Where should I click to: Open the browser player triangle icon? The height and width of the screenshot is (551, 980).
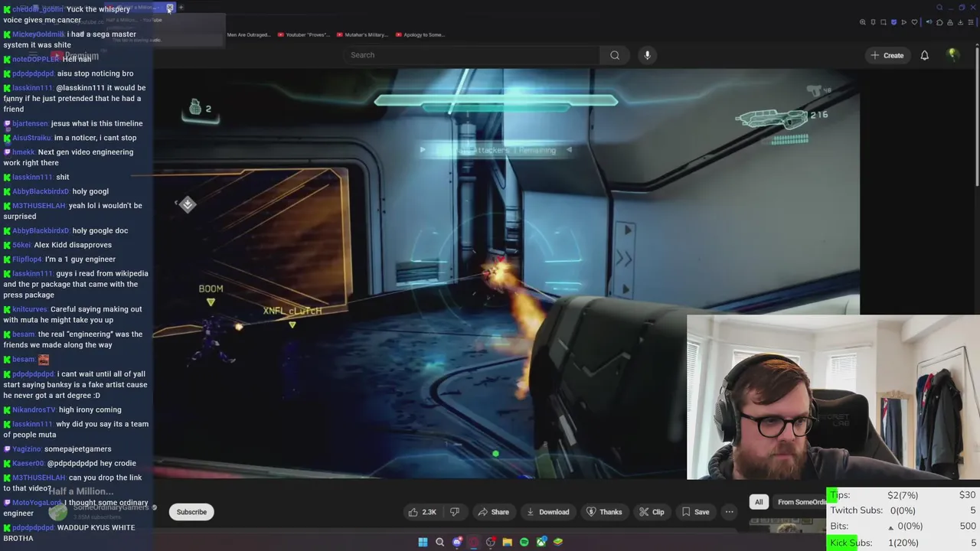pos(904,22)
